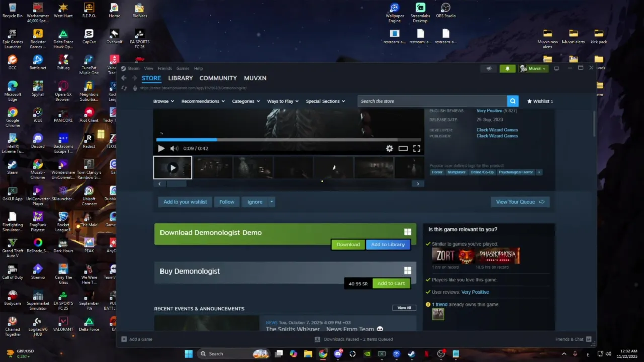The width and height of the screenshot is (644, 362).
Task: Expand the Ways to Play menu
Action: pos(283,101)
